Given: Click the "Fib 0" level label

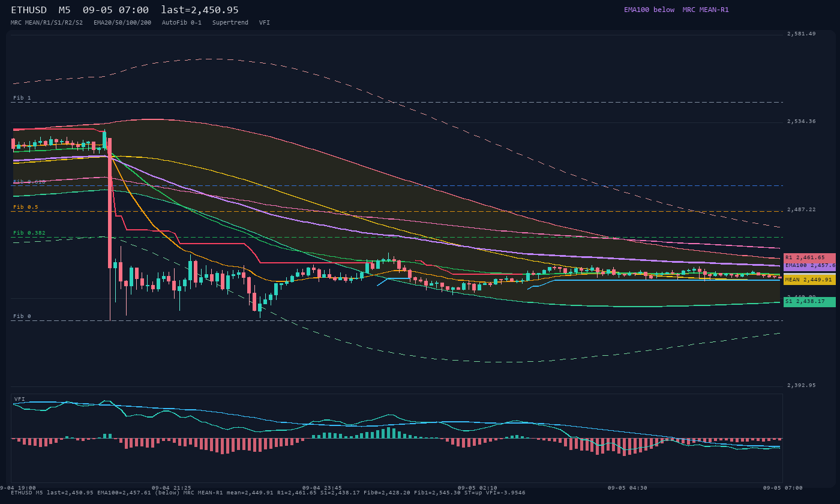Looking at the screenshot, I should point(22,316).
